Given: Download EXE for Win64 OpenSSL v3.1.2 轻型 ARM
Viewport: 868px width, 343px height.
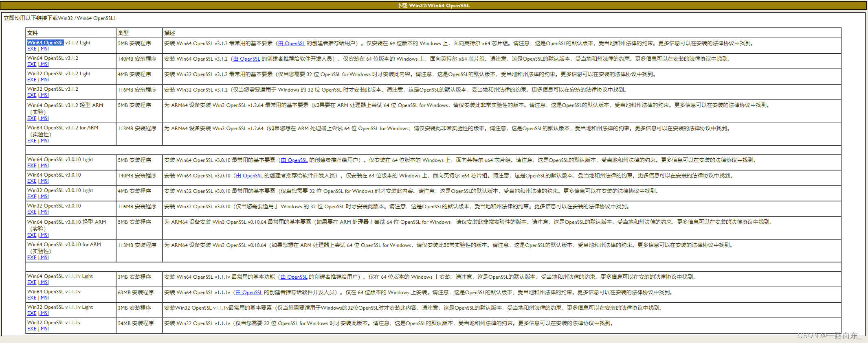Looking at the screenshot, I should coord(32,118).
